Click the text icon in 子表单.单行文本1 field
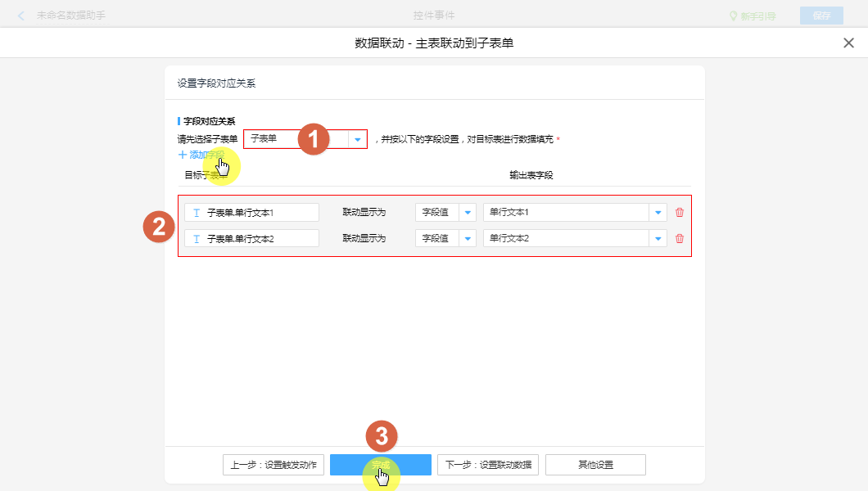Viewport: 868px width, 491px height. point(197,213)
